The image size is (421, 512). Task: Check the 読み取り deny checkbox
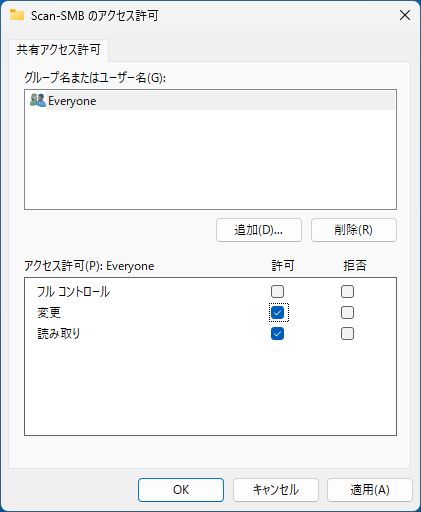click(347, 334)
